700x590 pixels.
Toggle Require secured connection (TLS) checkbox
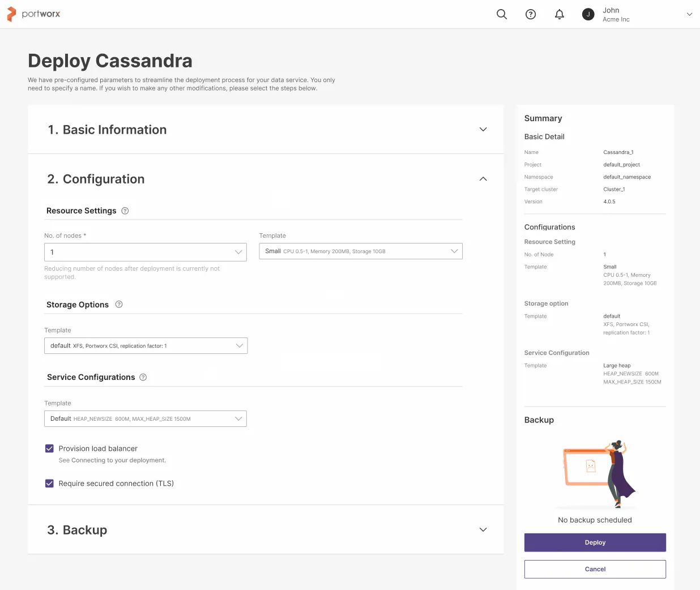(x=49, y=484)
